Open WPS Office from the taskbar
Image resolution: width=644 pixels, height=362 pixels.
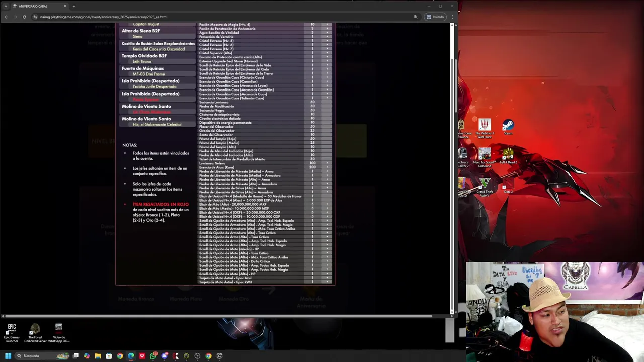pyautogui.click(x=142, y=356)
